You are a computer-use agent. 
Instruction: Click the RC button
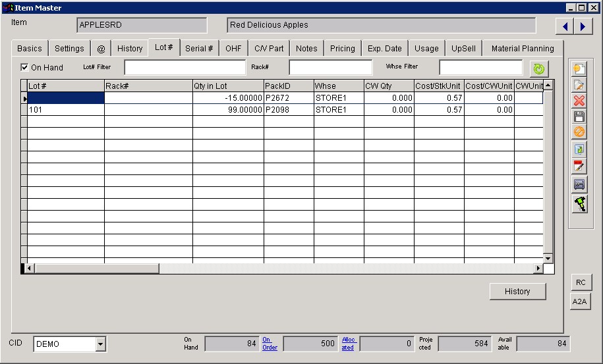580,282
